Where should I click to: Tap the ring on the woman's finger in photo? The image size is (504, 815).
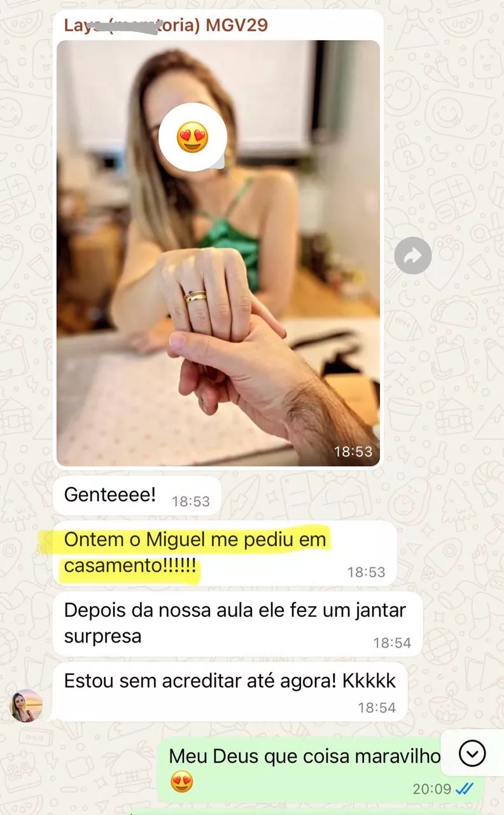point(195,297)
